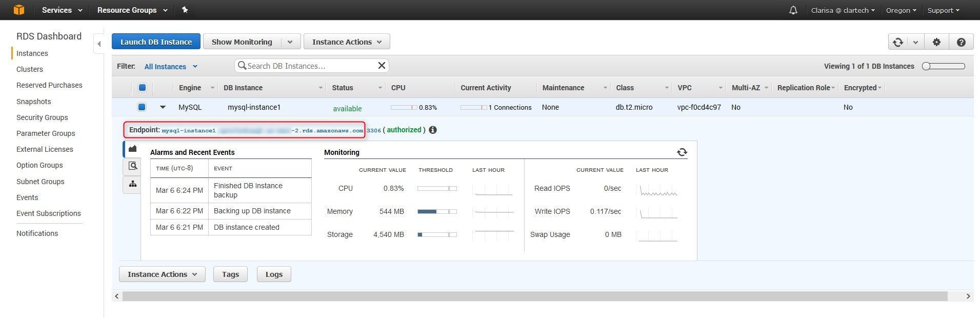The image size is (980, 318).
Task: Open the Resource Groups dropdown
Action: 132,10
